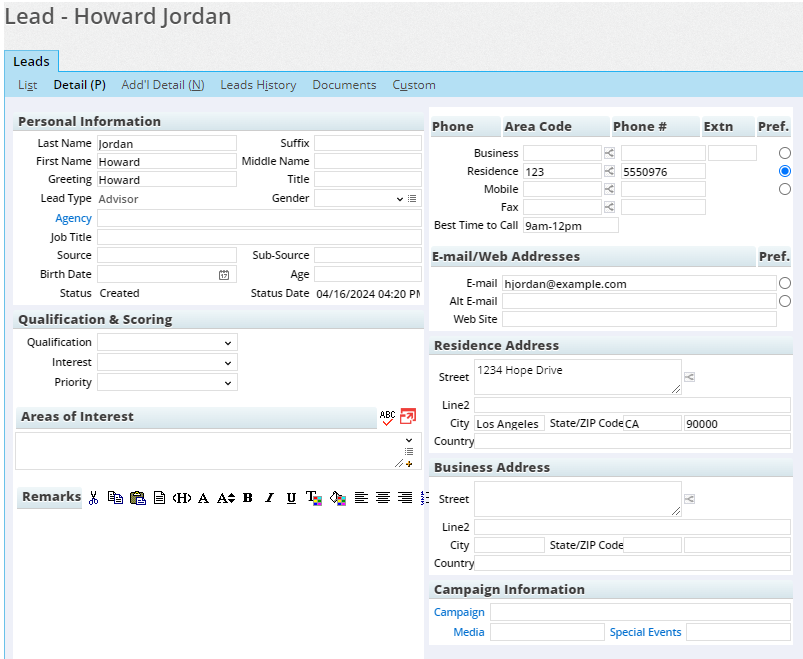Click the Paste icon in Remarks toolbar

tap(138, 497)
